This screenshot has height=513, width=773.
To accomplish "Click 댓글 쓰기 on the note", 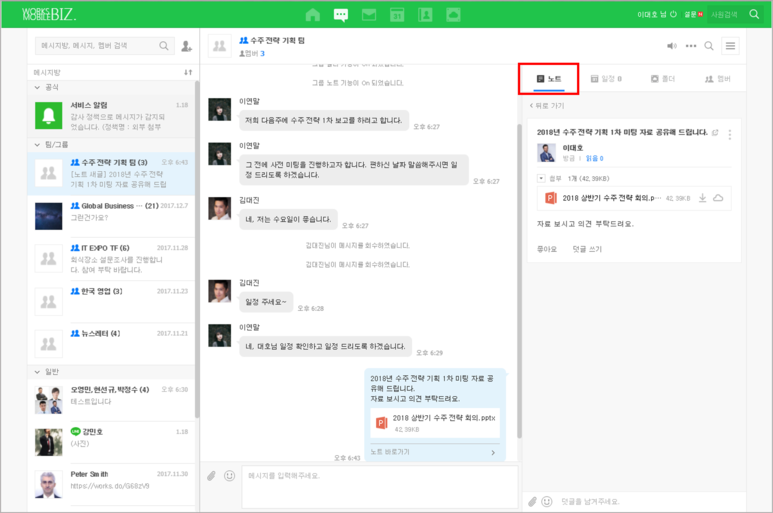I will 587,249.
